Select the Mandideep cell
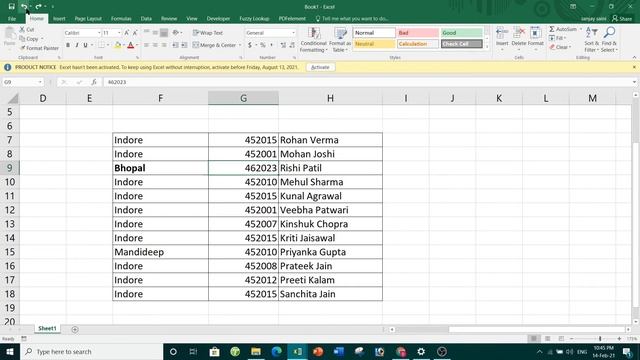Viewport: 640px width, 360px height. coord(160,252)
